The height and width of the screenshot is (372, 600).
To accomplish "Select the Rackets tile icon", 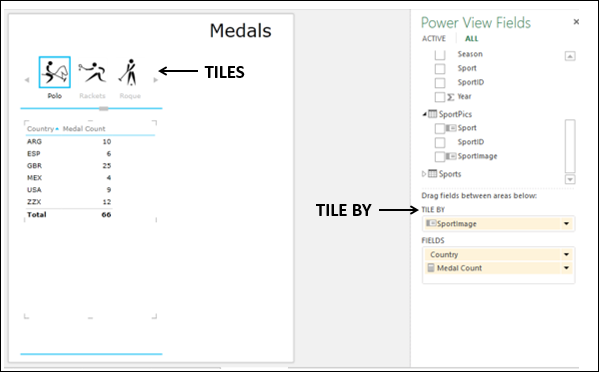I will 92,72.
